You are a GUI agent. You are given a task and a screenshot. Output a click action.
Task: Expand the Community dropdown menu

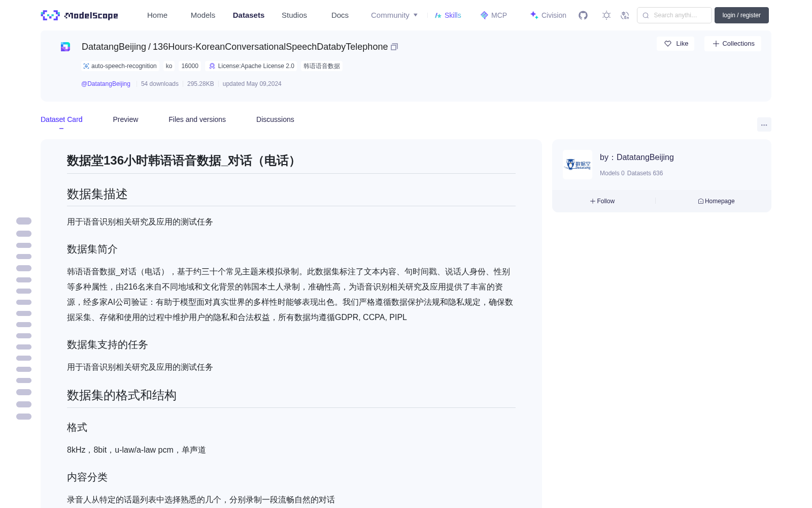tap(394, 15)
